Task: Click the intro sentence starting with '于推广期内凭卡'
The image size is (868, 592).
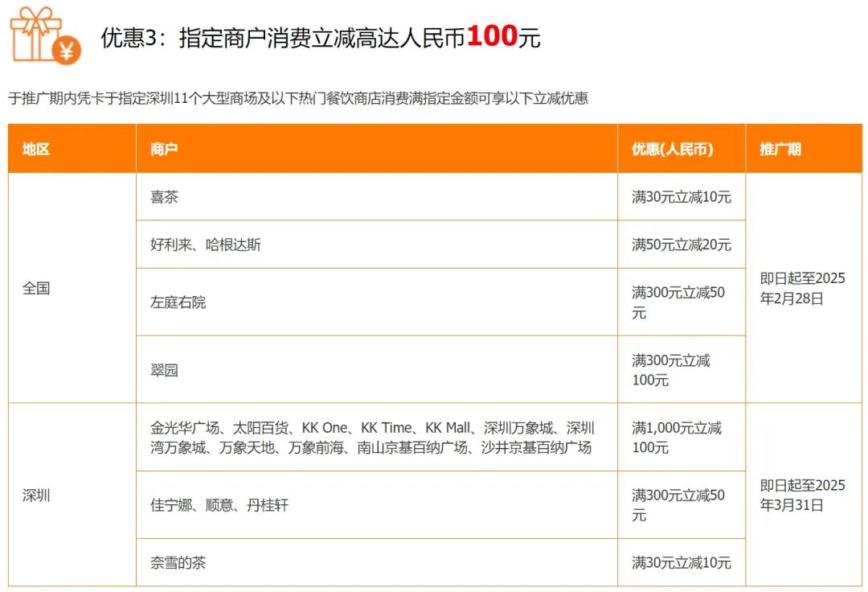Action: tap(298, 99)
